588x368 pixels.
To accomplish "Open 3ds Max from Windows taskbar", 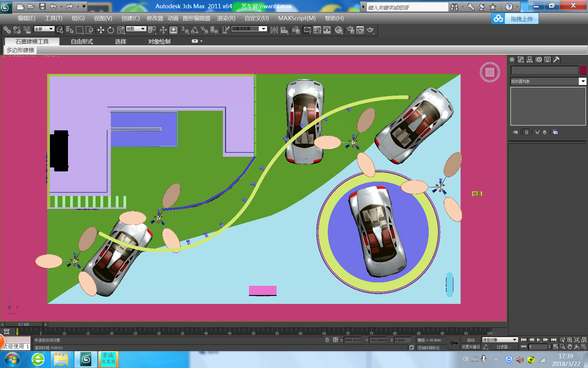I will [x=86, y=359].
